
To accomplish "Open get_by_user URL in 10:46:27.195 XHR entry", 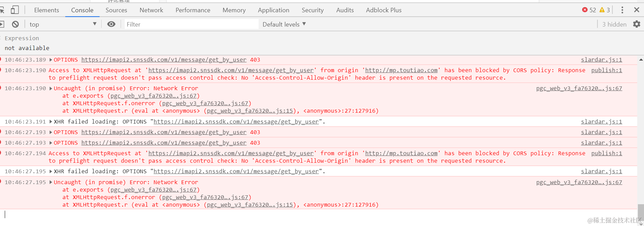I will pos(236,172).
